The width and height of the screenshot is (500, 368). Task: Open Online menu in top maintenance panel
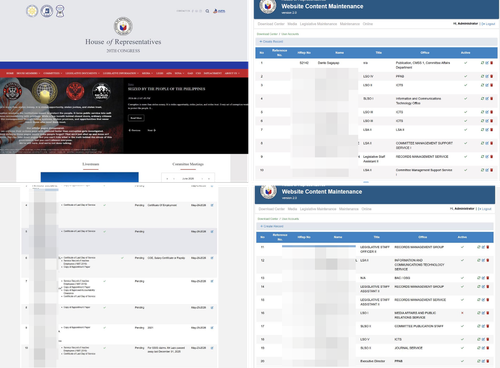point(368,24)
